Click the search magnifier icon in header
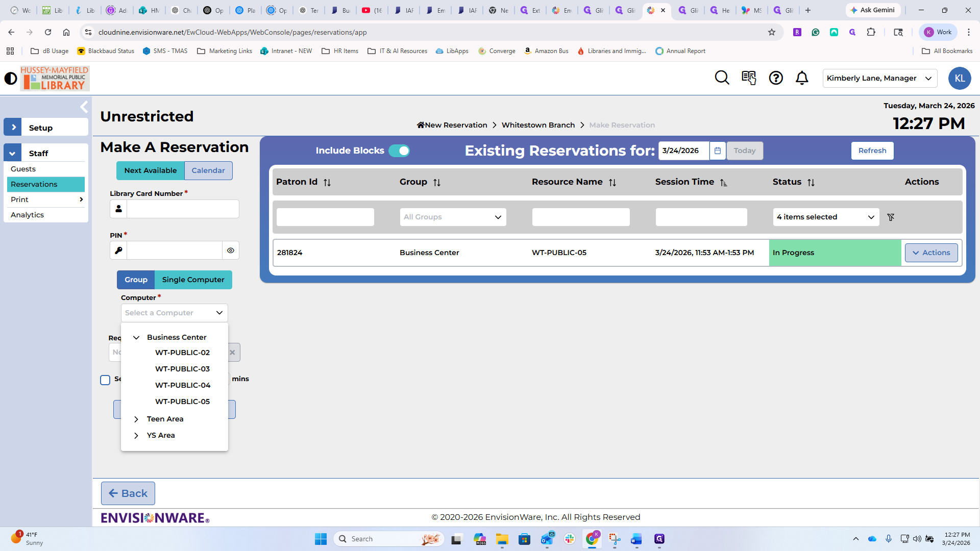 pyautogui.click(x=722, y=78)
